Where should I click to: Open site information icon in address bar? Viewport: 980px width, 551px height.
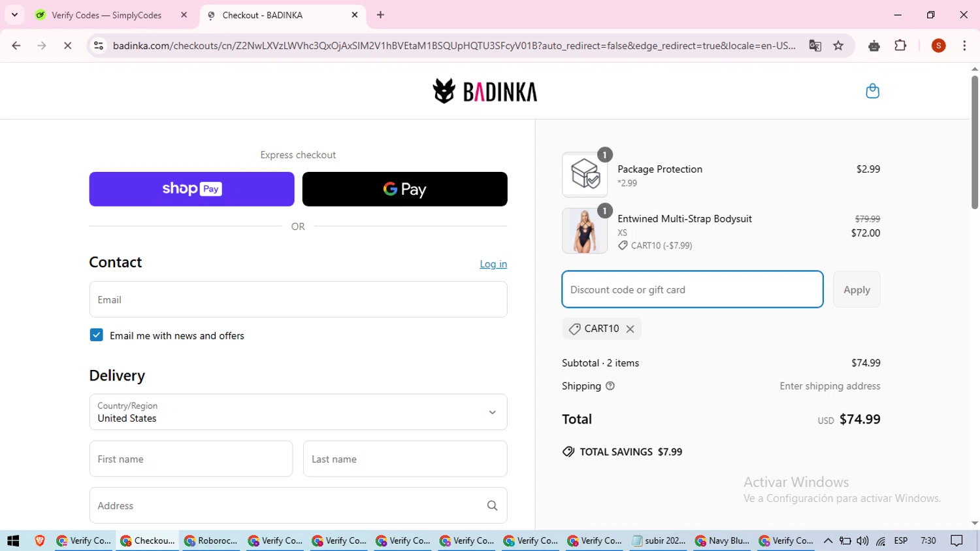[x=99, y=46]
